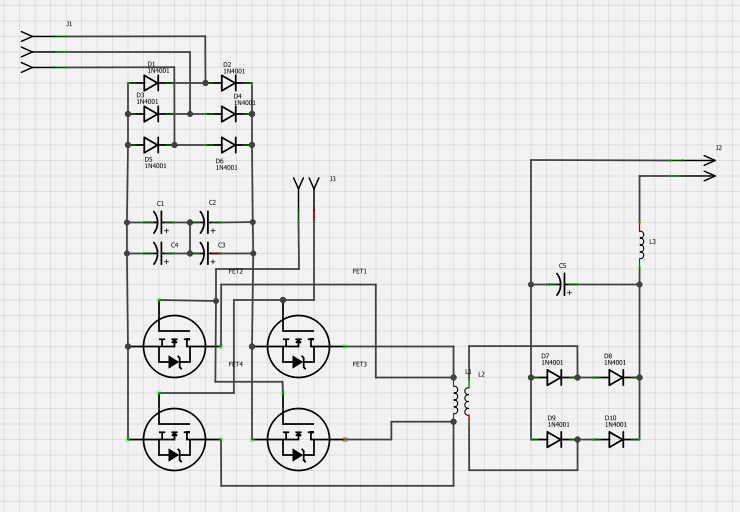The height and width of the screenshot is (512, 740).
Task: Select the D3 diode symbol
Action: 151,114
